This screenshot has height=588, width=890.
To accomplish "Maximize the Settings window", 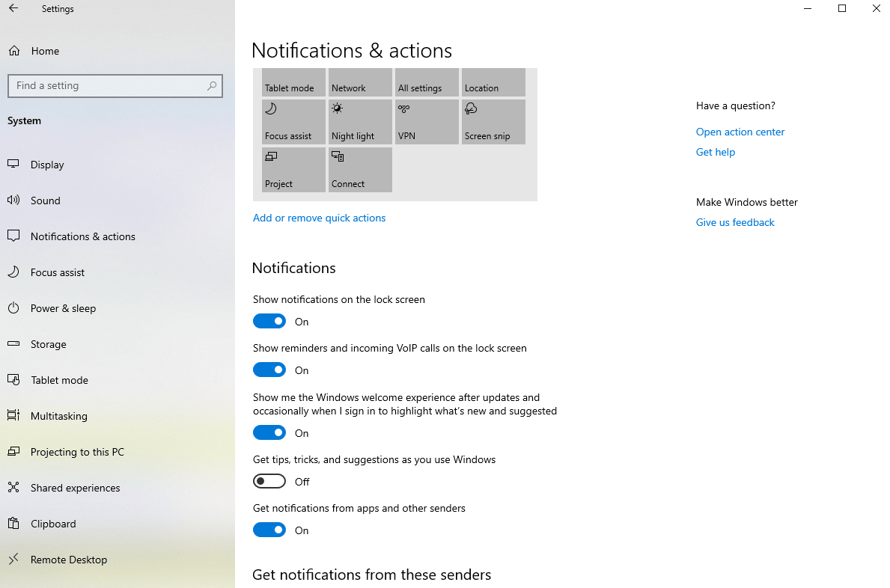I will 842,8.
